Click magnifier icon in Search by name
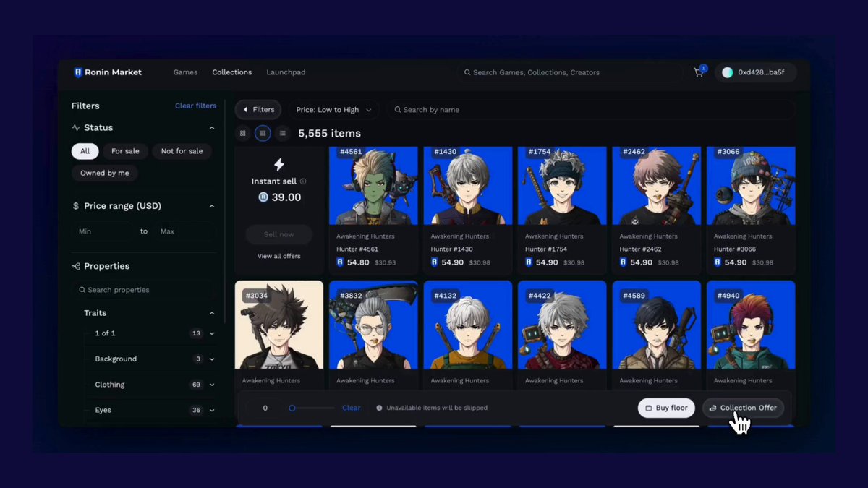This screenshot has width=868, height=488. (397, 110)
